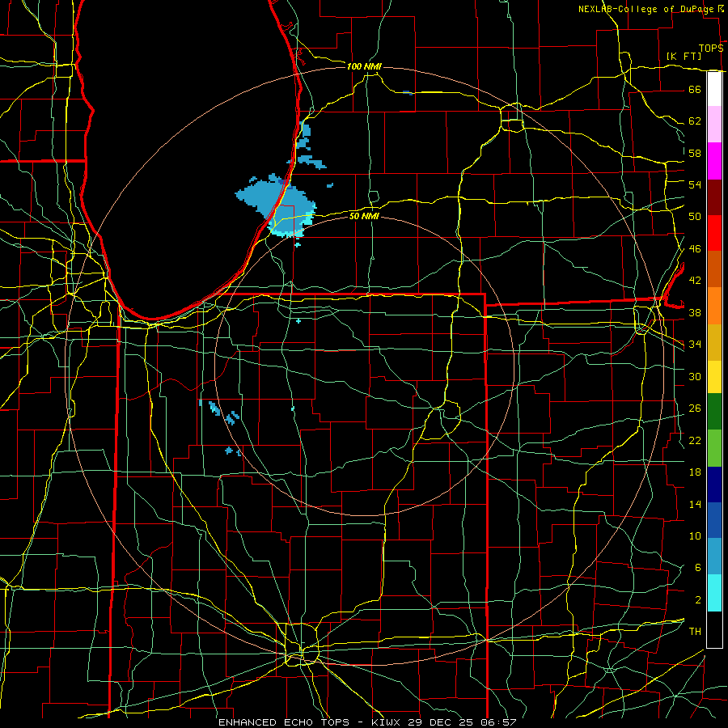Click the 26 scale label
This screenshot has width=728, height=728.
(x=695, y=408)
